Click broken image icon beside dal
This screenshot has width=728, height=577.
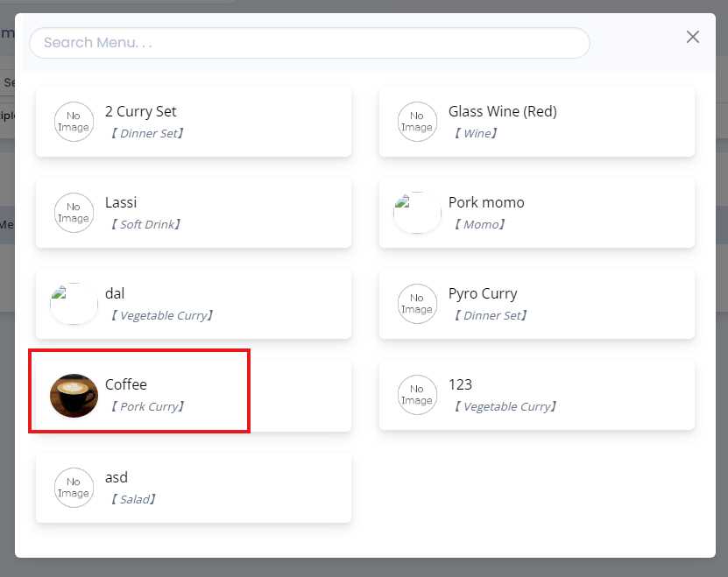(x=74, y=304)
